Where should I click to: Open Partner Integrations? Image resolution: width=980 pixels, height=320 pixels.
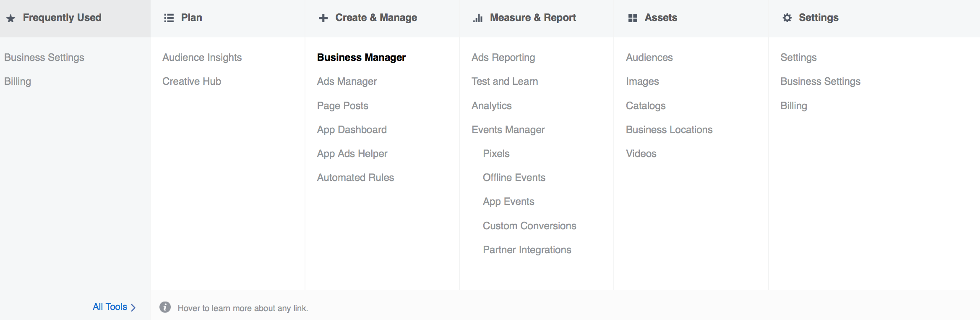(x=527, y=250)
